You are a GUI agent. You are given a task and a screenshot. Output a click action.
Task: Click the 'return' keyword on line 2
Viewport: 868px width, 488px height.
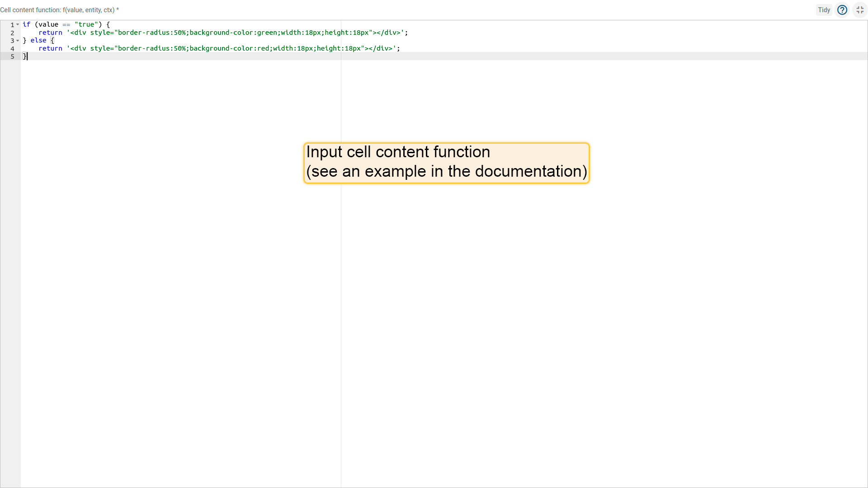[x=50, y=33]
